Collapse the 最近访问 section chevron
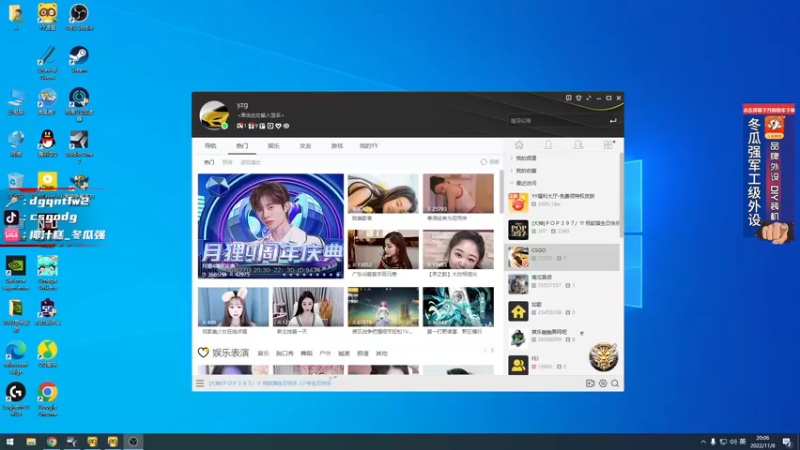This screenshot has height=450, width=800. pyautogui.click(x=512, y=183)
